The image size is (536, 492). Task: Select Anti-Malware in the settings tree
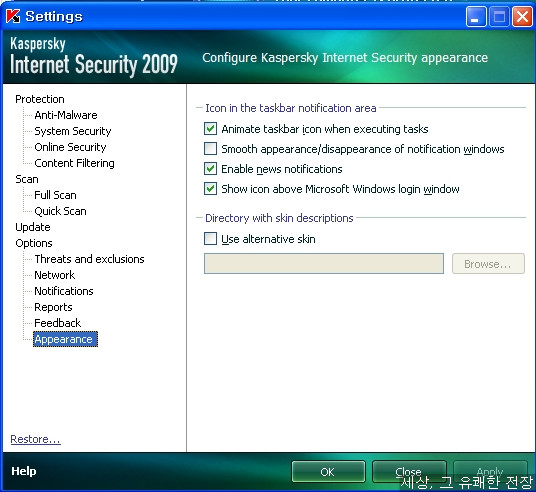coord(66,115)
